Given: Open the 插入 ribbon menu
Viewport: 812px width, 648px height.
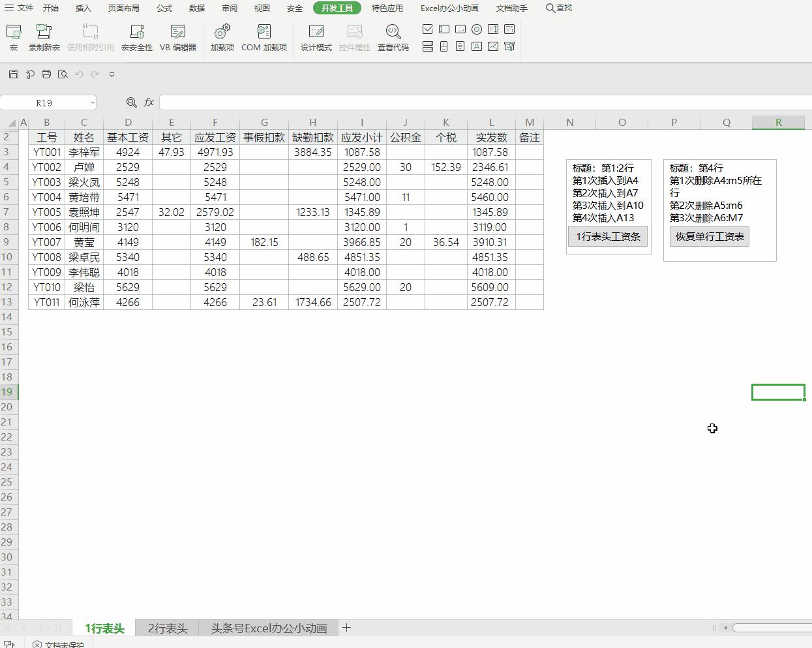Looking at the screenshot, I should click(x=83, y=8).
